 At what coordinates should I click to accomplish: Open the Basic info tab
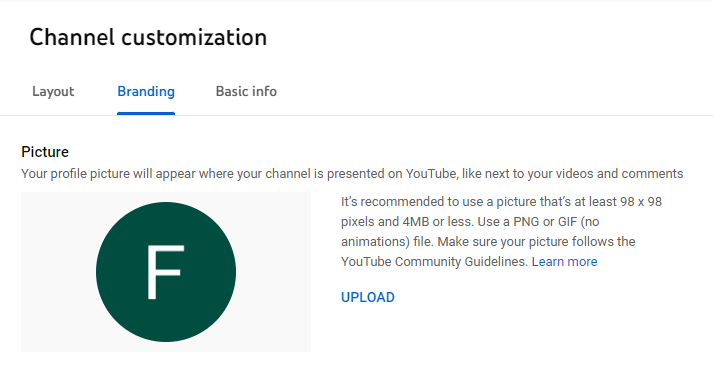[x=246, y=91]
